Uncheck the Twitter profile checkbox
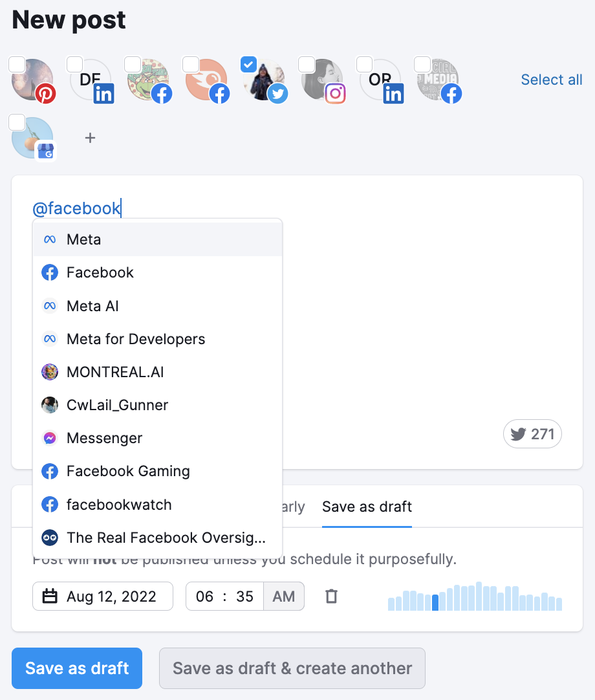Viewport: 595px width, 700px height. [248, 65]
